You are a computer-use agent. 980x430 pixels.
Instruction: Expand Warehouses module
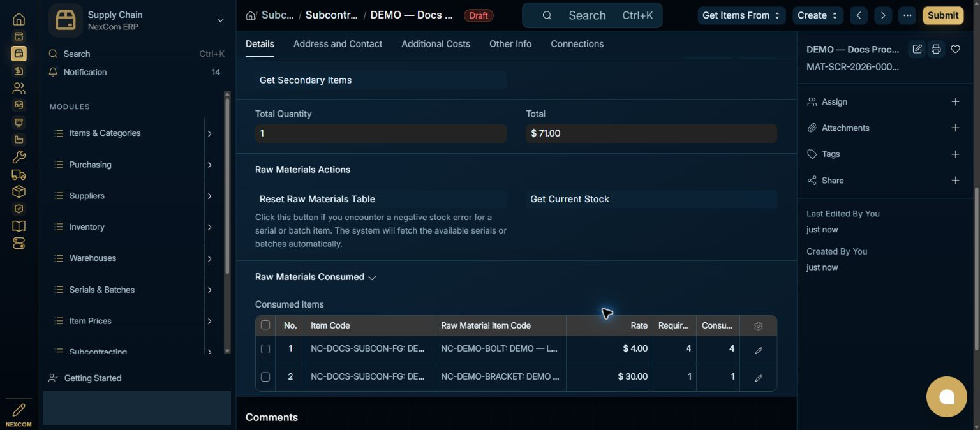click(209, 258)
